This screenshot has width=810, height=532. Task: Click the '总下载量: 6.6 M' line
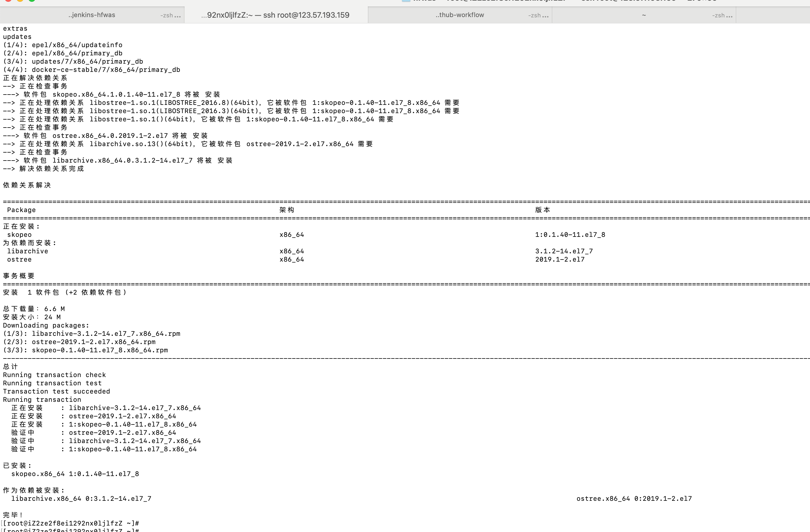tap(34, 309)
